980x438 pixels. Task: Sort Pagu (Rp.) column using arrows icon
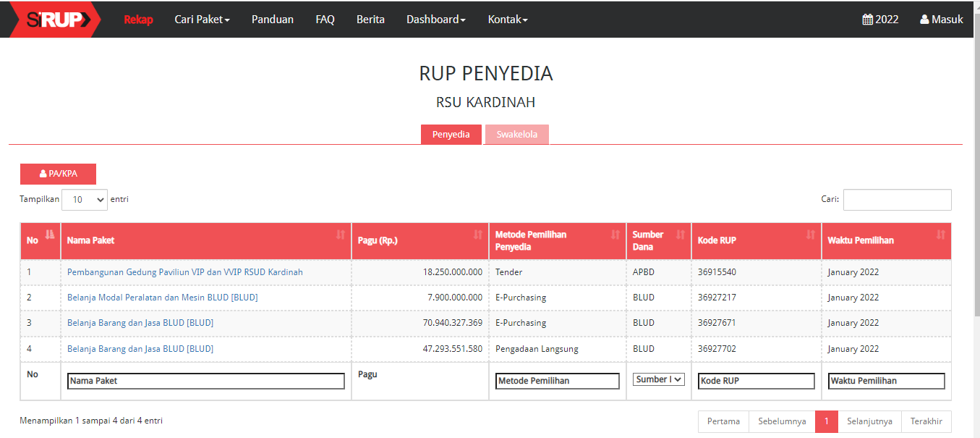pyautogui.click(x=478, y=234)
